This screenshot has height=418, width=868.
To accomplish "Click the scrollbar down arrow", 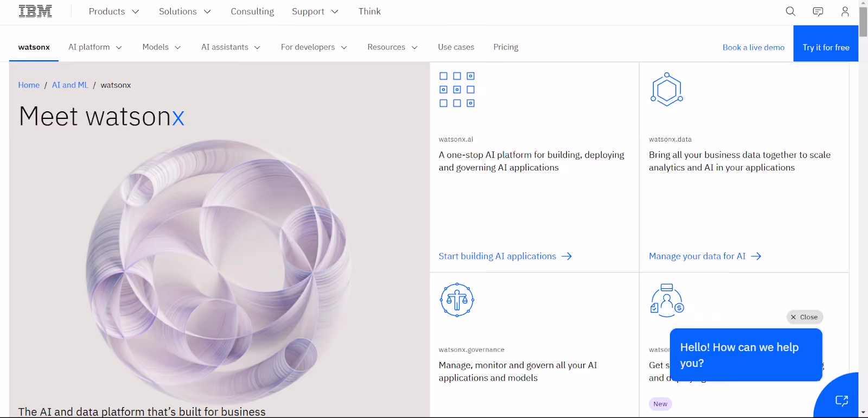I will [863, 413].
